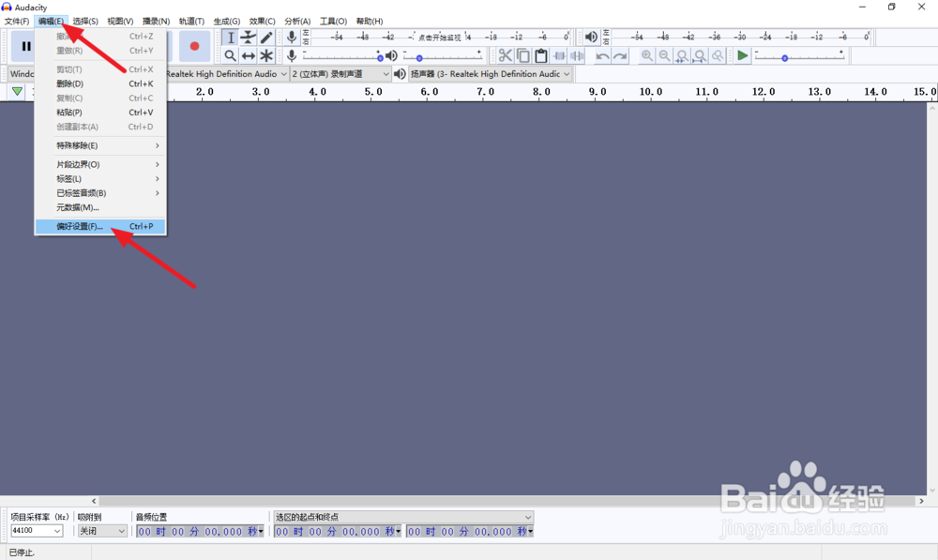Start recording with the red Record button

click(194, 46)
